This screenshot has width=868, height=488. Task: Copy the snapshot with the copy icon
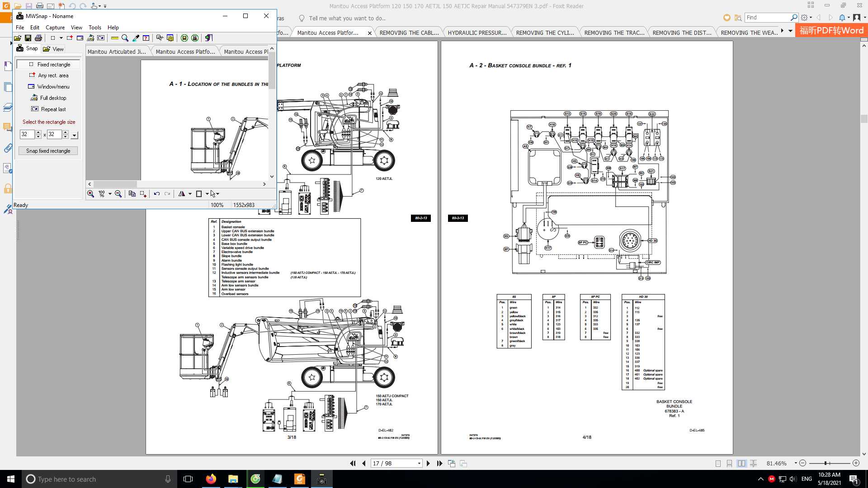pos(132,194)
